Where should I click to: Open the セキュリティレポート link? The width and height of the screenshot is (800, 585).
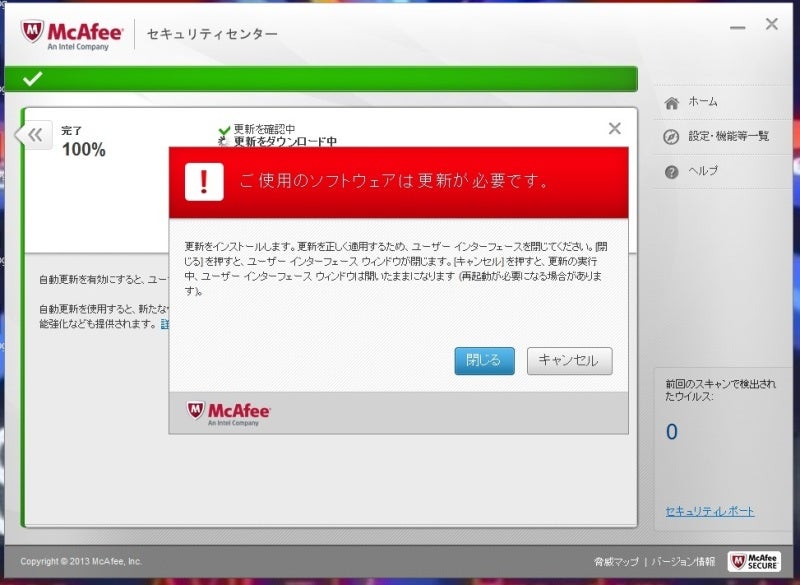click(x=710, y=511)
